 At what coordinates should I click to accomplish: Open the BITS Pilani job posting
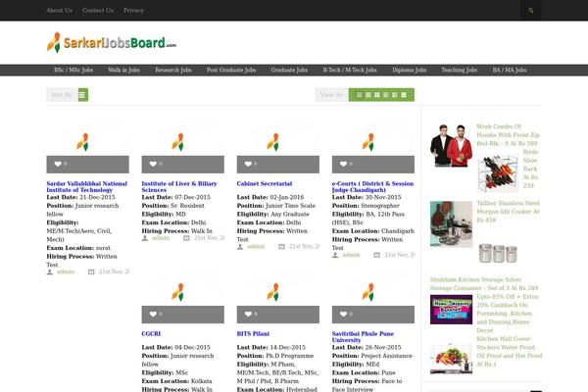(x=253, y=334)
